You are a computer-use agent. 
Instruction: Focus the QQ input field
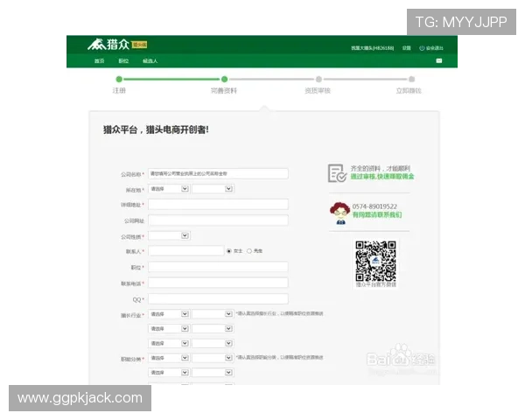[218, 298]
